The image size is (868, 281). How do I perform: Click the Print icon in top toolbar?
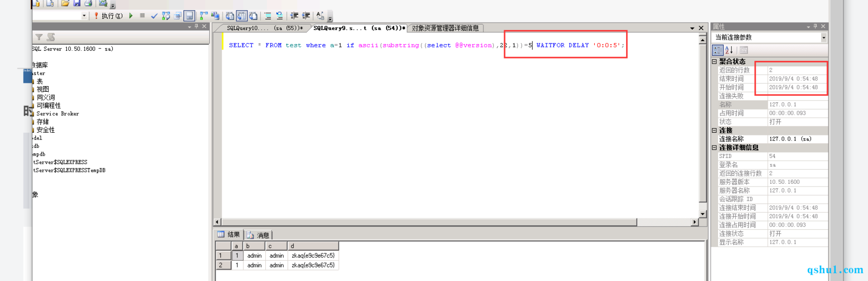click(x=88, y=3)
